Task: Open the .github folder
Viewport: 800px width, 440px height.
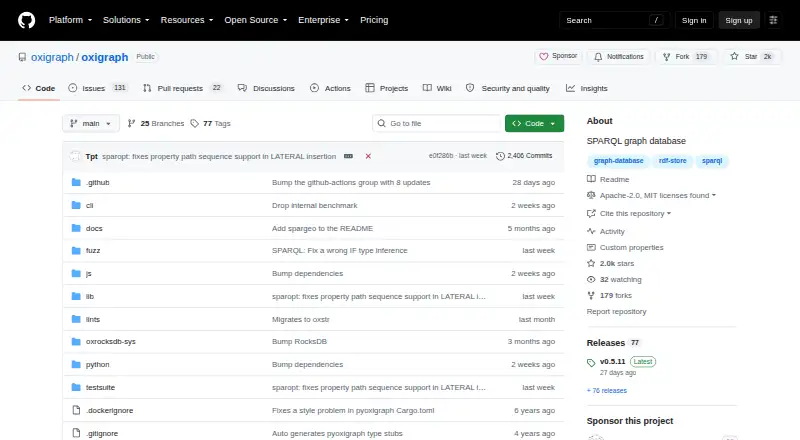Action: click(x=97, y=182)
